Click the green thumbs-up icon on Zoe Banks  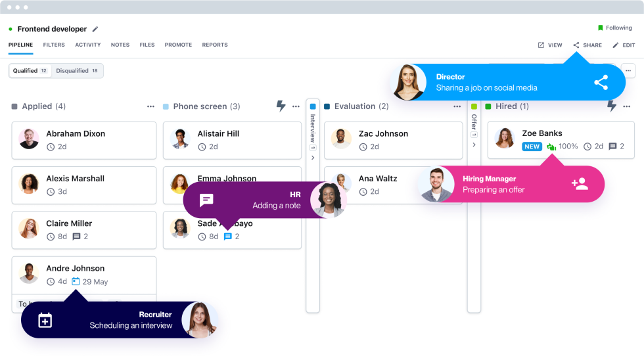[x=551, y=147]
